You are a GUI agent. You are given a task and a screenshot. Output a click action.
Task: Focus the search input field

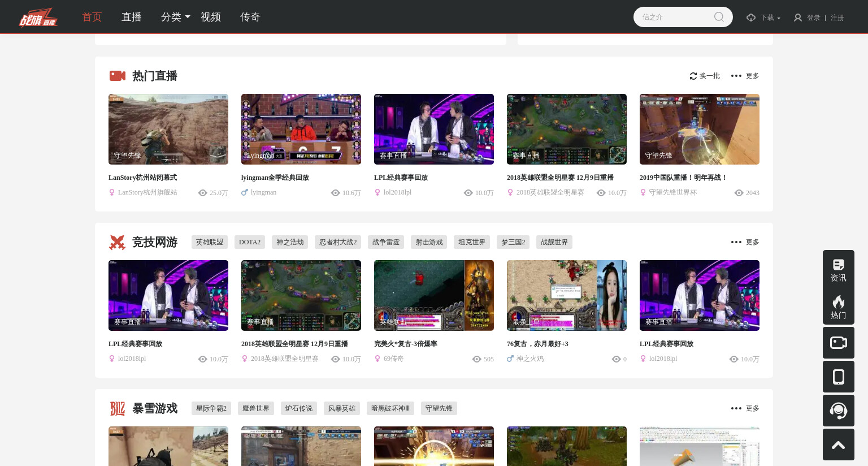pos(675,17)
